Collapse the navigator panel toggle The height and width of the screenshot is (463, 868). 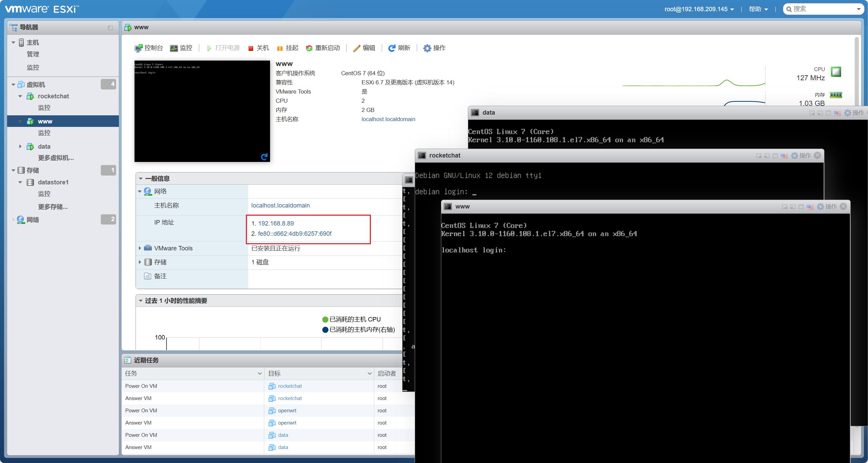[110, 28]
